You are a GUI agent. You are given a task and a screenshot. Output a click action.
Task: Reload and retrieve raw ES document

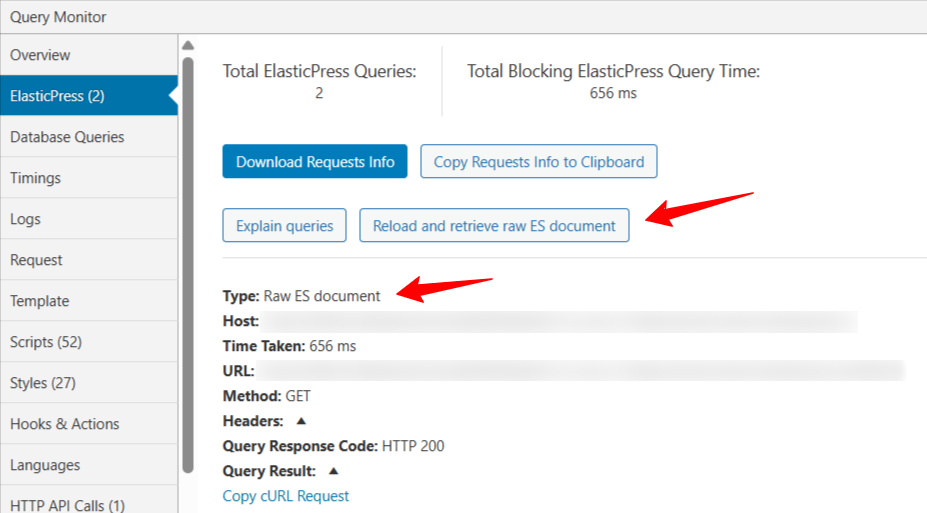click(x=494, y=226)
